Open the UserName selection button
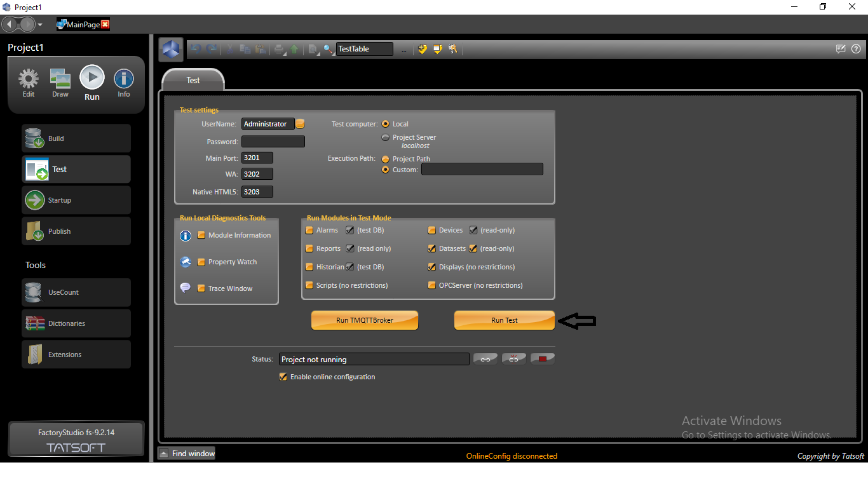 (301, 124)
